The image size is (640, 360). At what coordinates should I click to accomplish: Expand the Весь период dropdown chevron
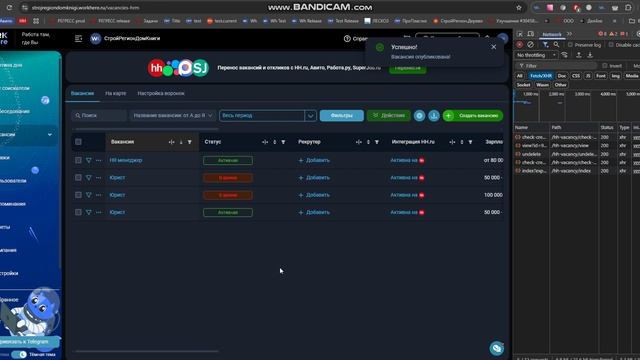(x=311, y=116)
